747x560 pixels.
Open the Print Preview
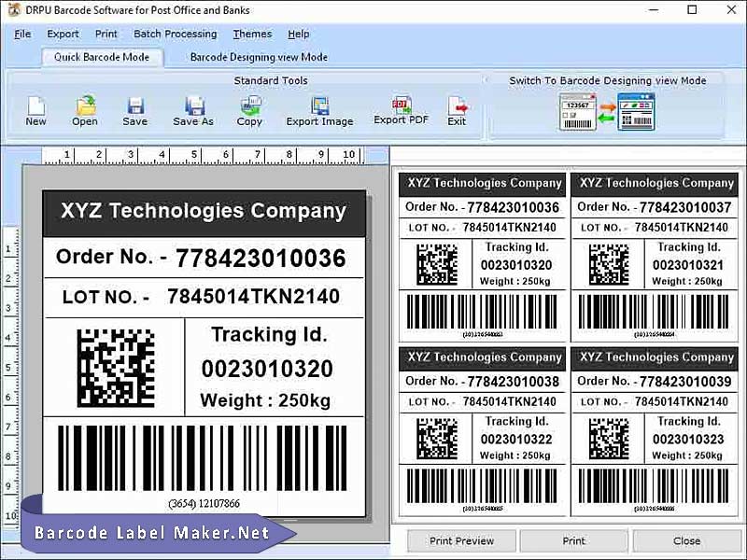(460, 540)
